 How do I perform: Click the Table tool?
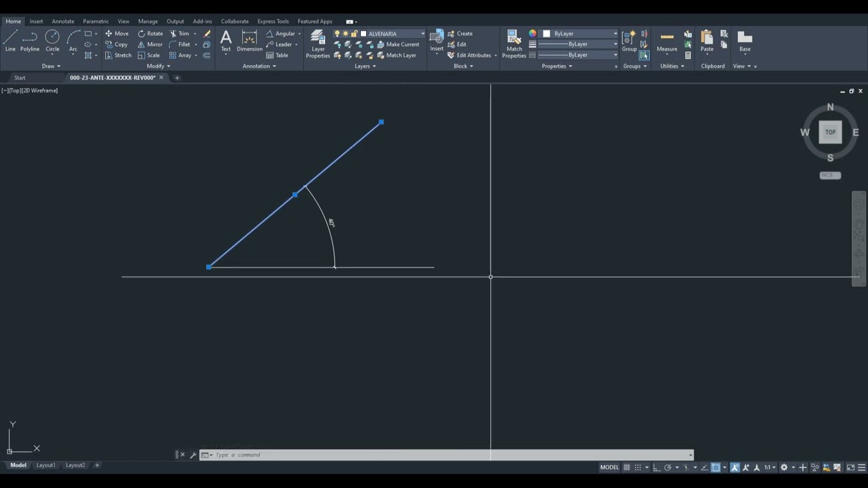[x=277, y=55]
